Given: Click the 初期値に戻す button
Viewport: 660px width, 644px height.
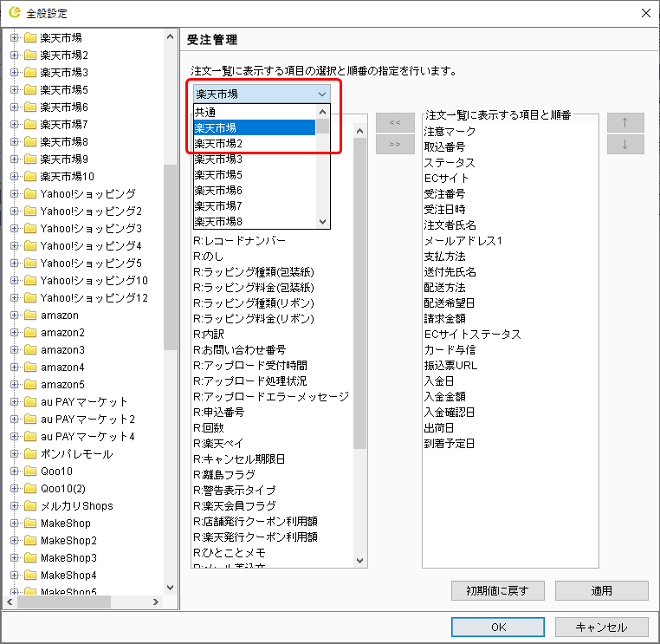Looking at the screenshot, I should tap(497, 590).
